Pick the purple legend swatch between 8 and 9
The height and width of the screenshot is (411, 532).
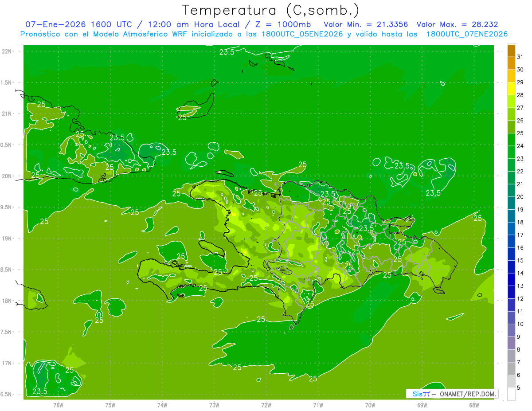[x=511, y=343]
